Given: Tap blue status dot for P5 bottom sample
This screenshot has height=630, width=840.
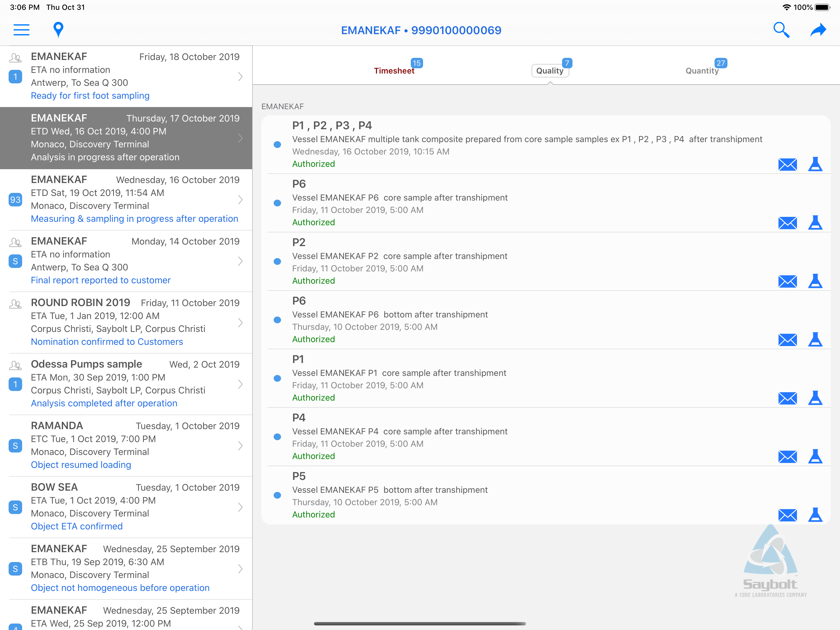Looking at the screenshot, I should coord(277,496).
